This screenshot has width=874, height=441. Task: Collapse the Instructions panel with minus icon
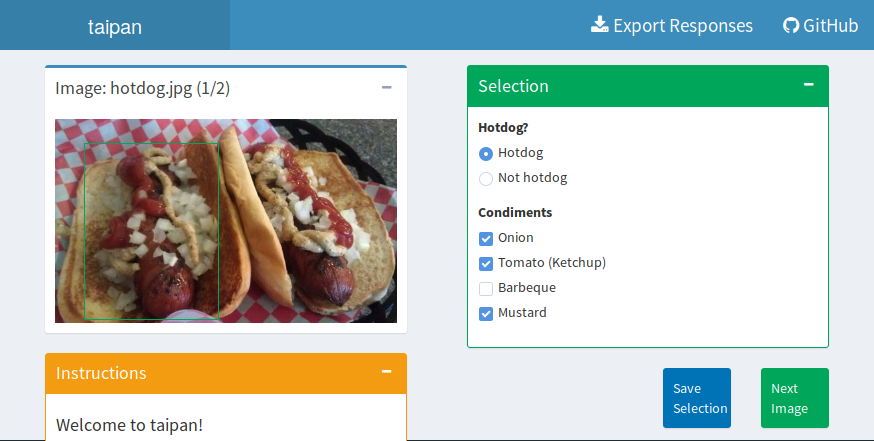point(387,372)
